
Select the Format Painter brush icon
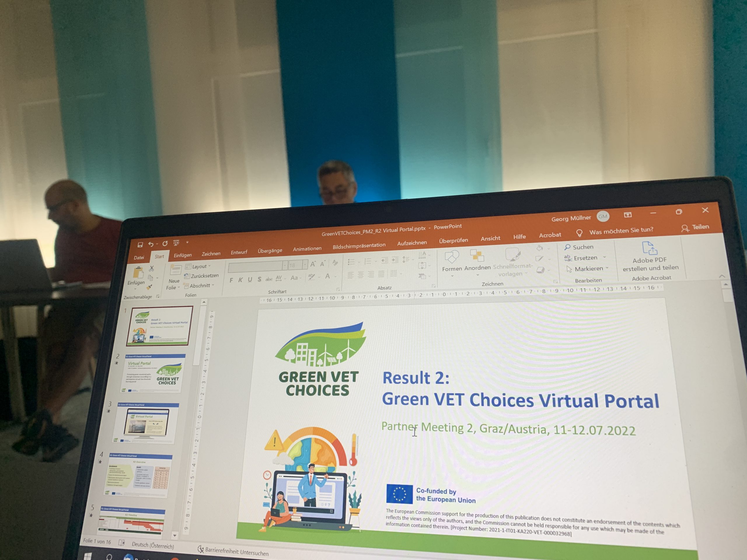coord(149,287)
